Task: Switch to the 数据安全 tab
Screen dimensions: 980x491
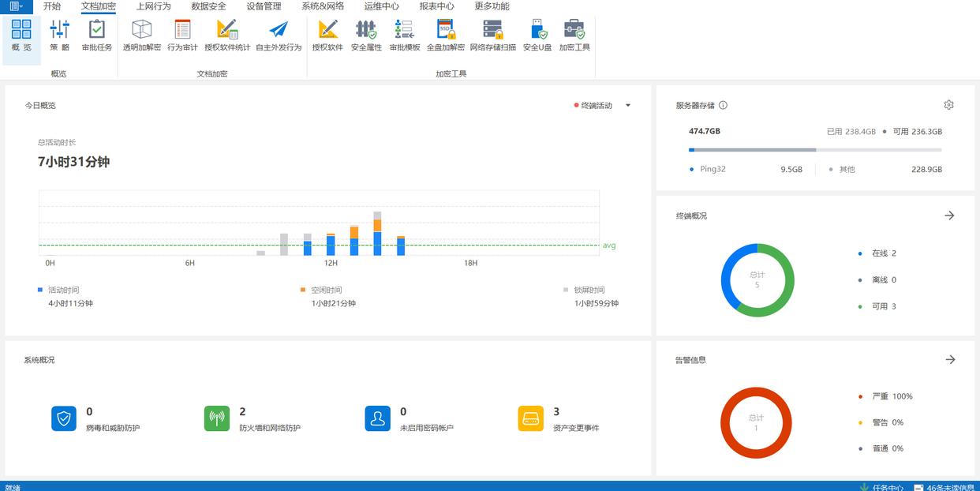Action: point(208,6)
